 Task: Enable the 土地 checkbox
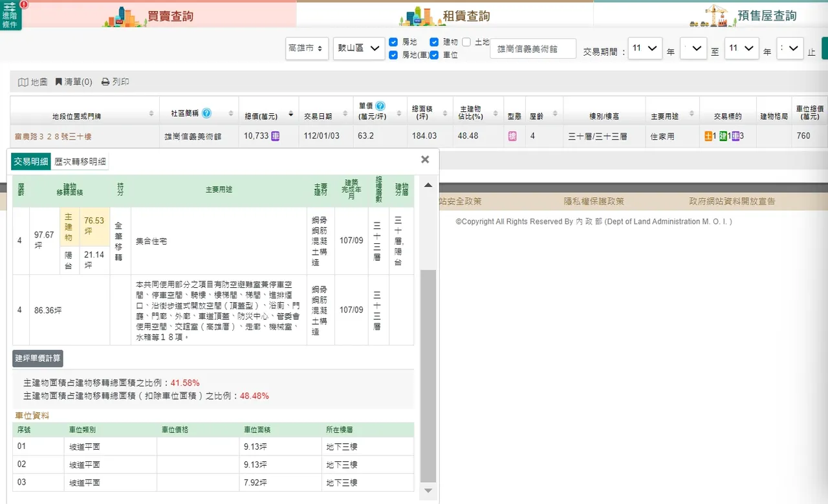click(466, 42)
